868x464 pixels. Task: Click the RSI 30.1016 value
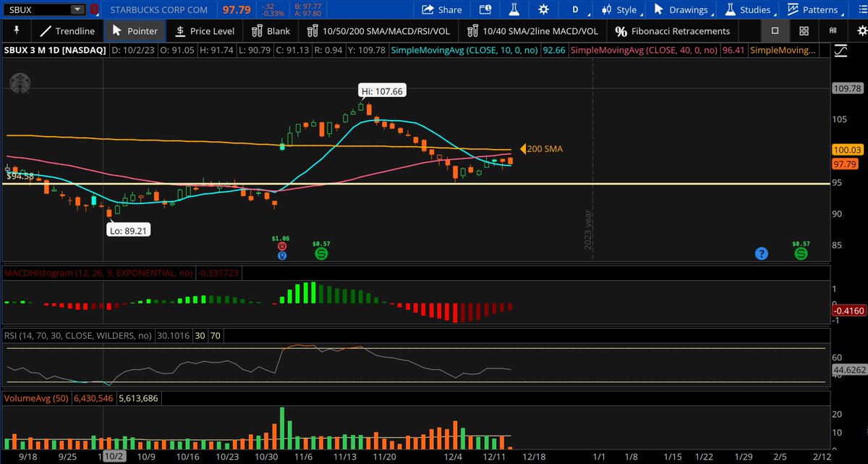pos(172,335)
